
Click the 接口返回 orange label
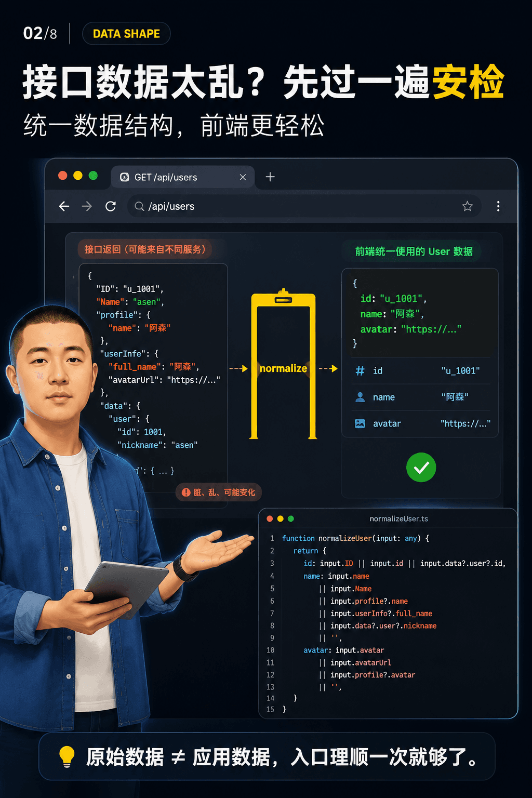coord(145,249)
